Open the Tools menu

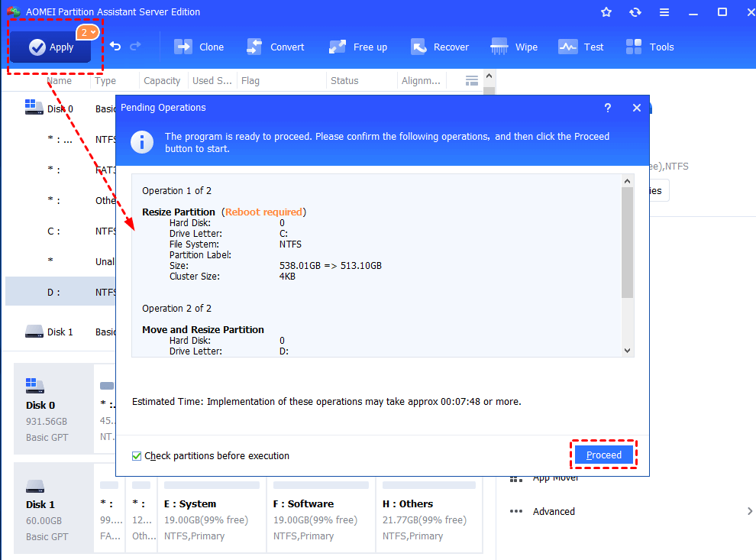649,47
